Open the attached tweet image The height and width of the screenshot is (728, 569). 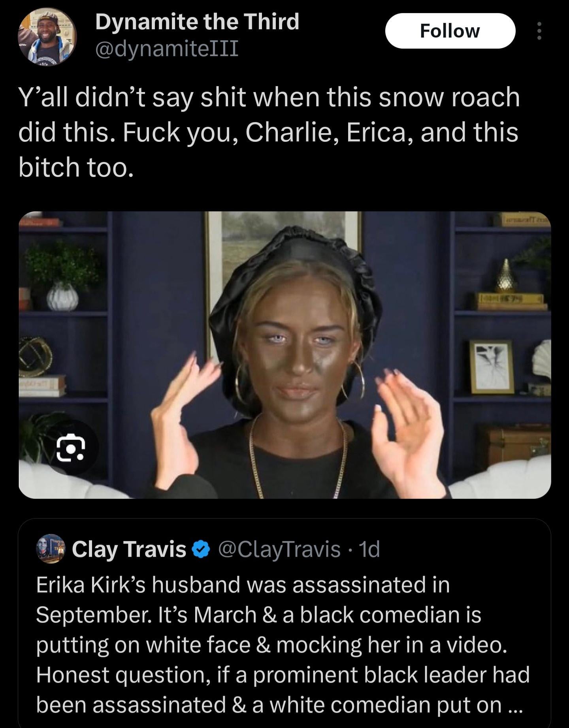284,355
